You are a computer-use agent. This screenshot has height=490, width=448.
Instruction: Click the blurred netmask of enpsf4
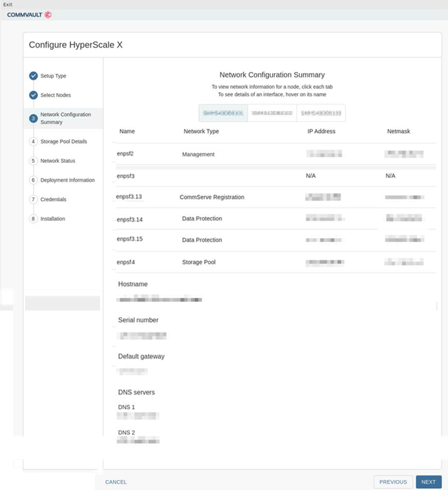tap(404, 262)
